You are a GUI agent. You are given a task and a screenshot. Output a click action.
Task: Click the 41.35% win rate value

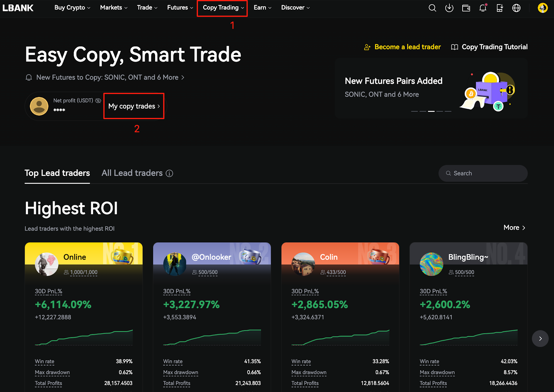[x=252, y=362]
